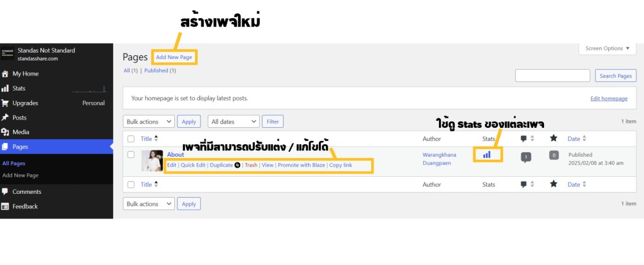Open My Home from the sidebar
Image resolution: width=644 pixels, height=265 pixels.
point(25,74)
